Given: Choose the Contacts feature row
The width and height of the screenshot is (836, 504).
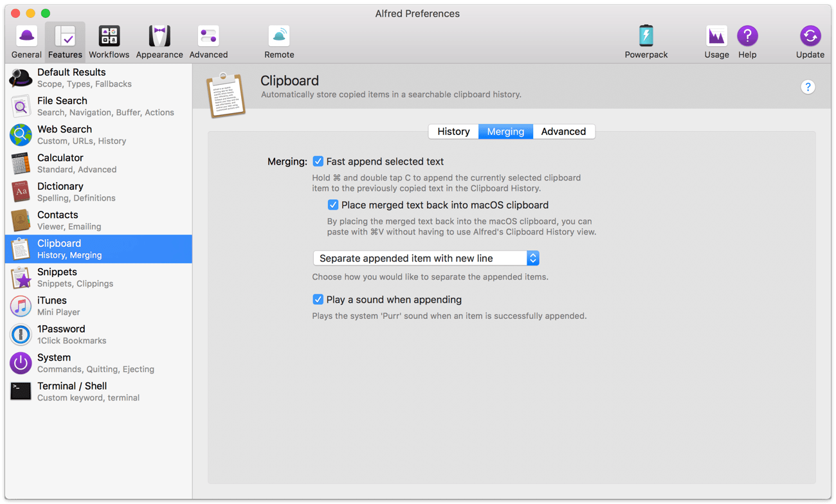Looking at the screenshot, I should (x=98, y=221).
